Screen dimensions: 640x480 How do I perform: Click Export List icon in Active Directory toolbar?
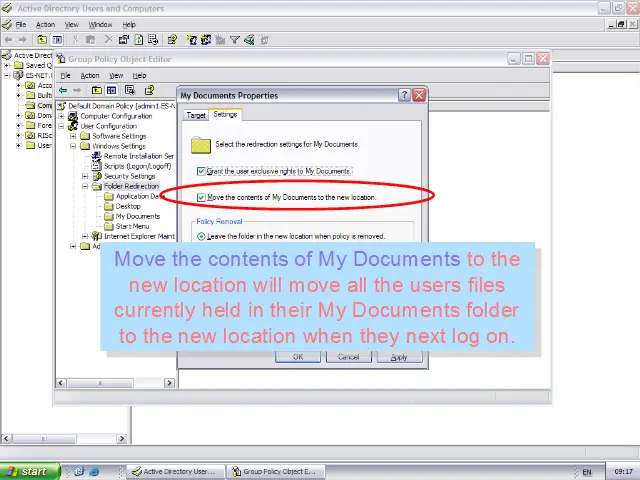(153, 40)
